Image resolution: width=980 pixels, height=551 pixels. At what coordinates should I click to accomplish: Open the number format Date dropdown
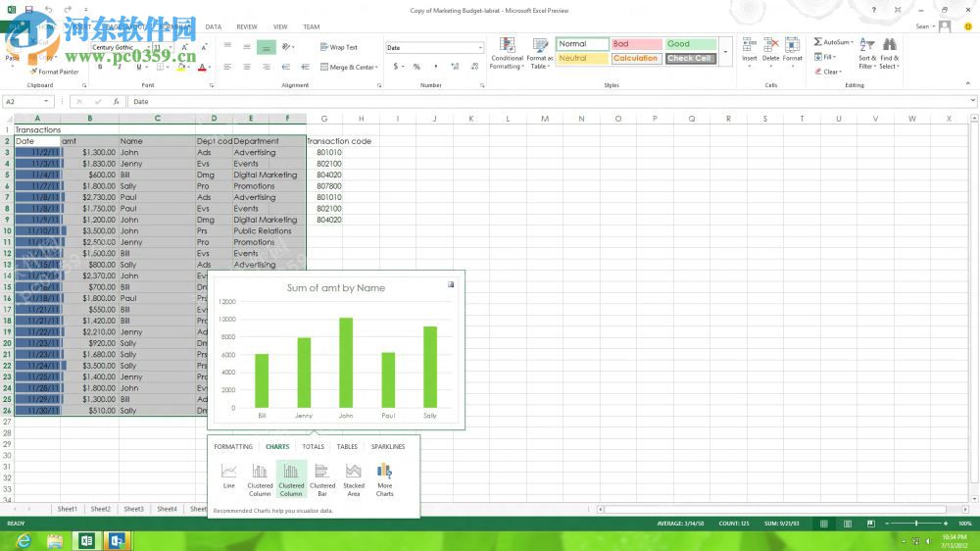pyautogui.click(x=480, y=47)
